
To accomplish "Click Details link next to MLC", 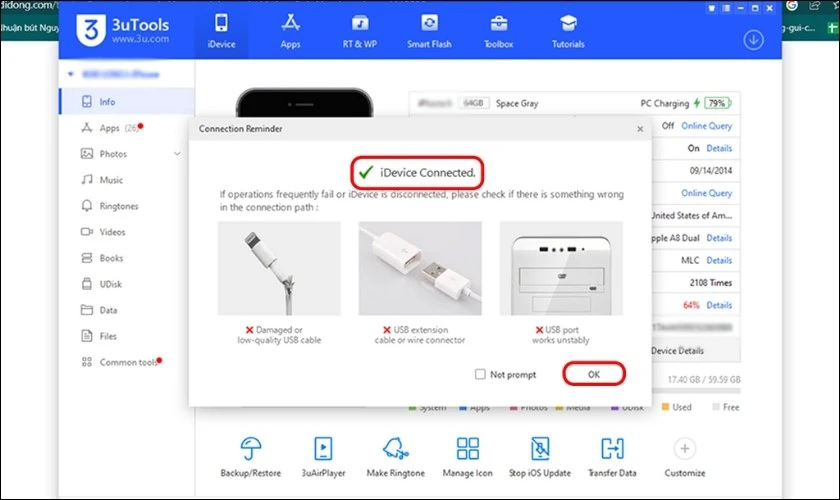I will click(719, 260).
